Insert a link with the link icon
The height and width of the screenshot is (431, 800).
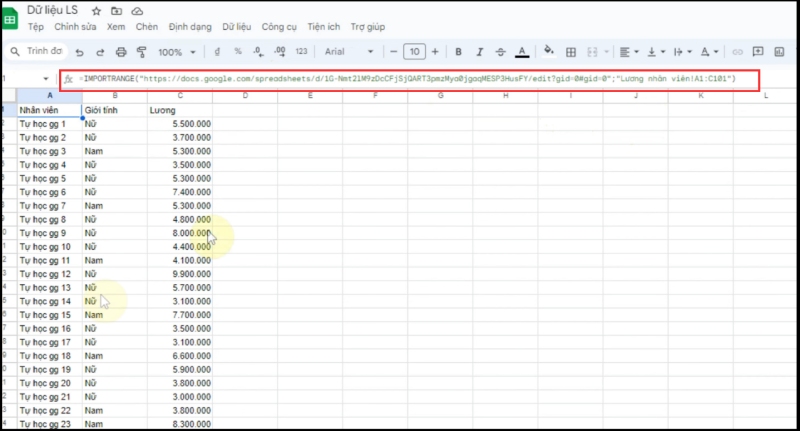(x=738, y=51)
